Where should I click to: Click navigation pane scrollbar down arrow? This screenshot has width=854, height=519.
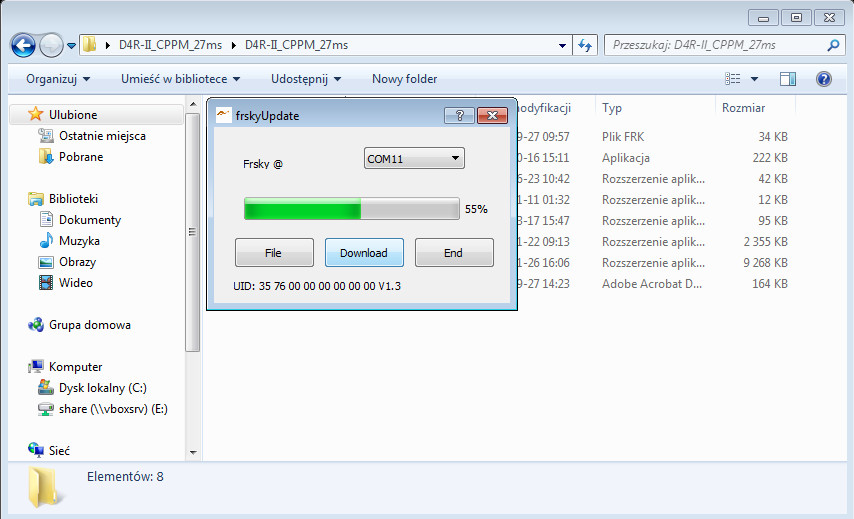[193, 453]
